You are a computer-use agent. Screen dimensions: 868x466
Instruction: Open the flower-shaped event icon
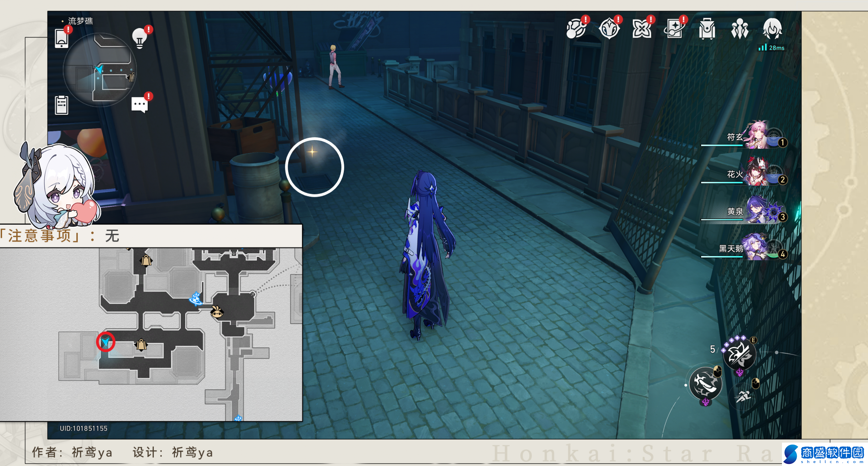click(642, 29)
